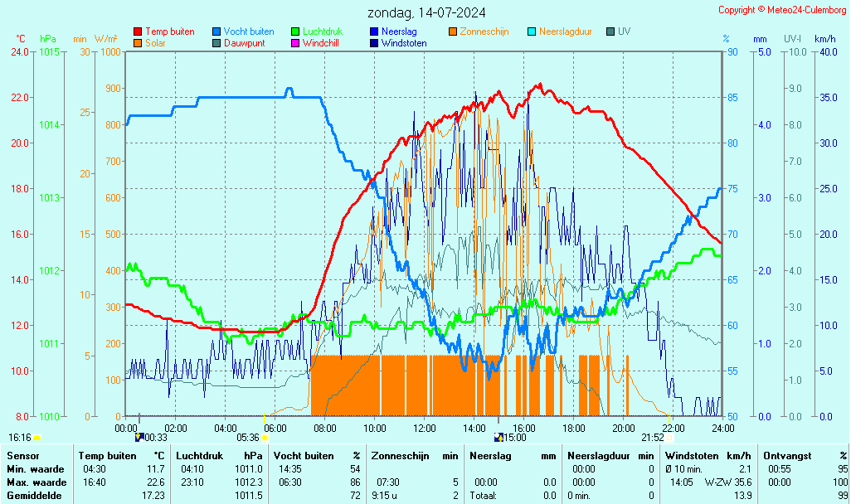Click the Windstoten legend label
Viewport: 851px width, 504px height.
click(404, 43)
